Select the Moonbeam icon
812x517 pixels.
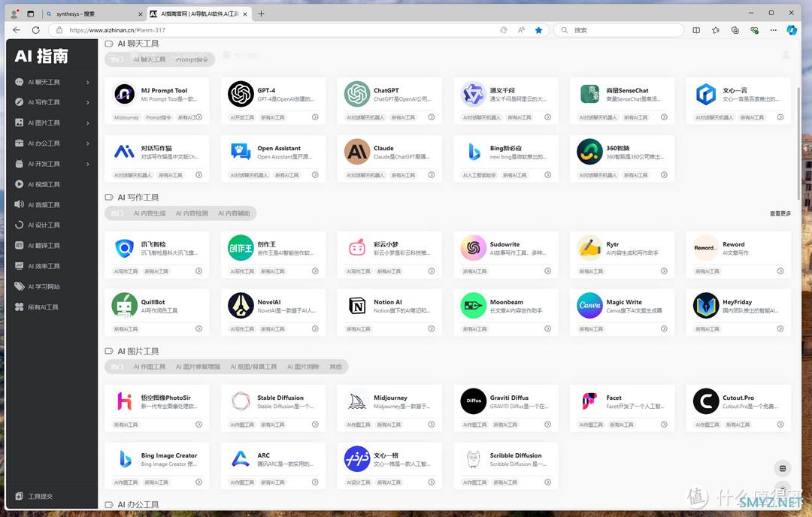coord(474,305)
